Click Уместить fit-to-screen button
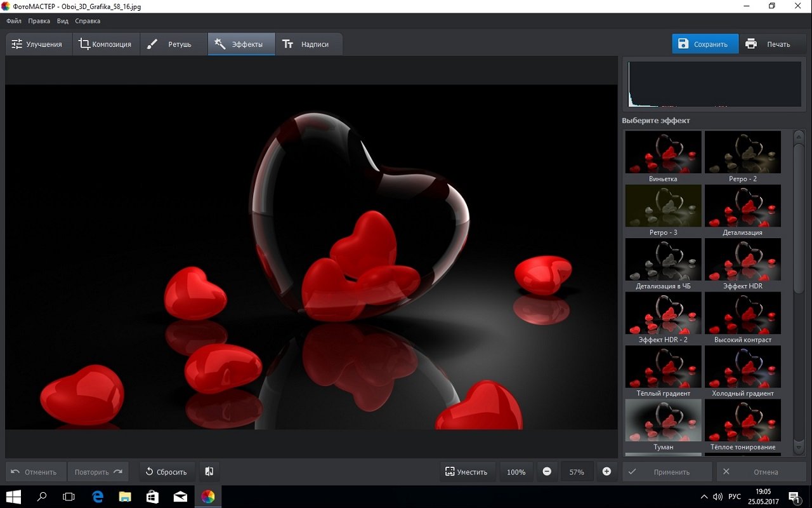This screenshot has width=812, height=508. point(467,472)
